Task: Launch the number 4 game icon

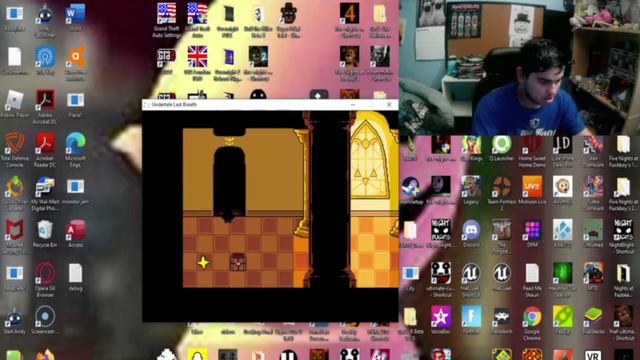Action: coord(349,14)
